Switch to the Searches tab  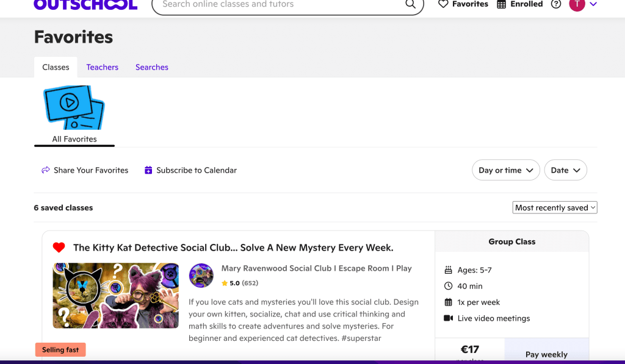151,67
